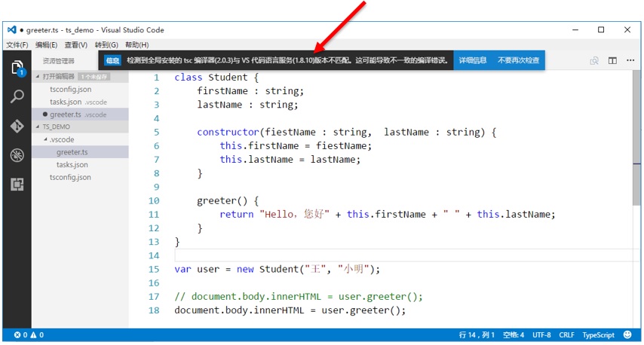Click the 资源管理器 panel title

(x=59, y=61)
